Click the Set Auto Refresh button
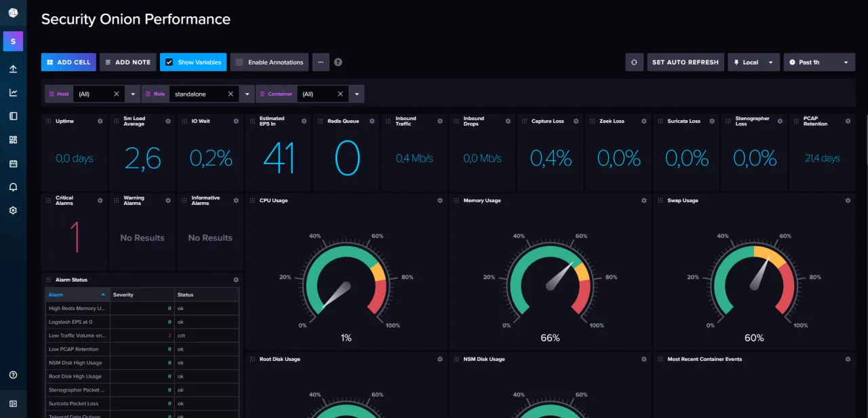The image size is (868, 418). coord(685,62)
